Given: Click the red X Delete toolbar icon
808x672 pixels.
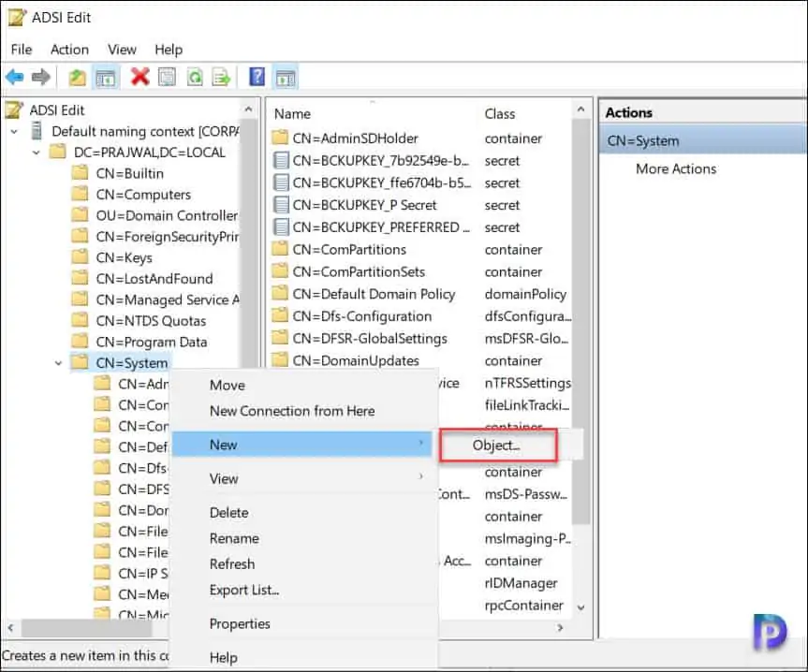Looking at the screenshot, I should point(140,77).
